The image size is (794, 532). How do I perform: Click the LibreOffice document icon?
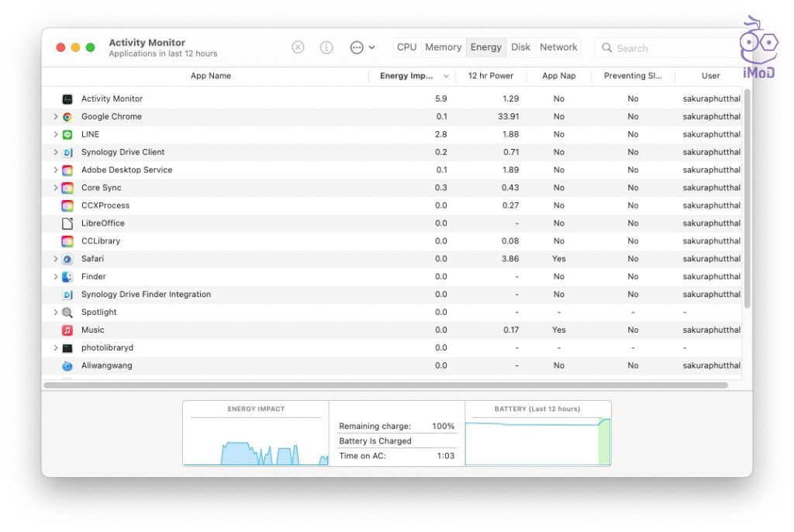click(66, 223)
